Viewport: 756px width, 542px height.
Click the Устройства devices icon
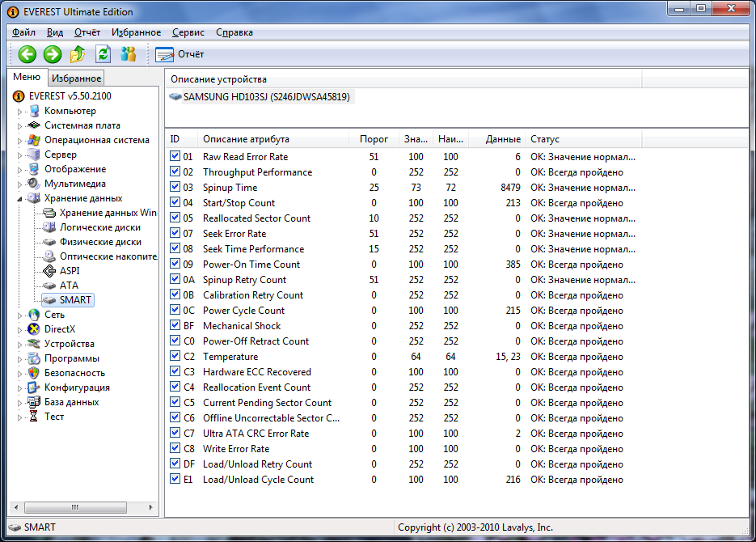click(34, 343)
